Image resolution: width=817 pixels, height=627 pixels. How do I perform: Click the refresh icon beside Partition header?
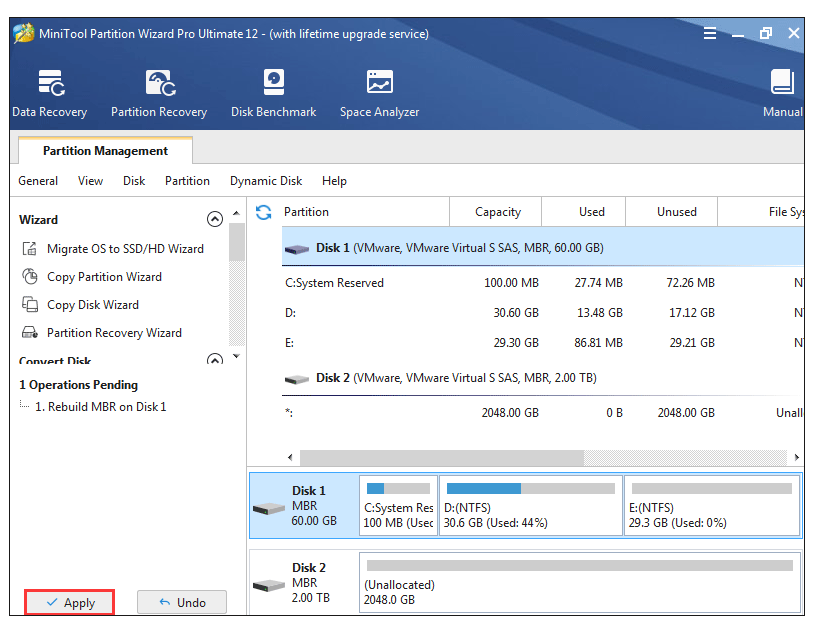tap(264, 212)
